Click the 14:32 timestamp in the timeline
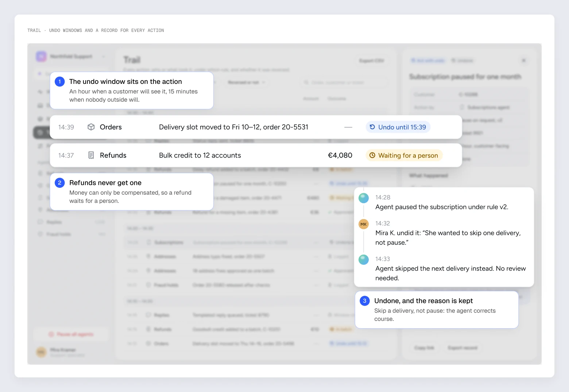Image resolution: width=569 pixels, height=392 pixels. (x=383, y=223)
